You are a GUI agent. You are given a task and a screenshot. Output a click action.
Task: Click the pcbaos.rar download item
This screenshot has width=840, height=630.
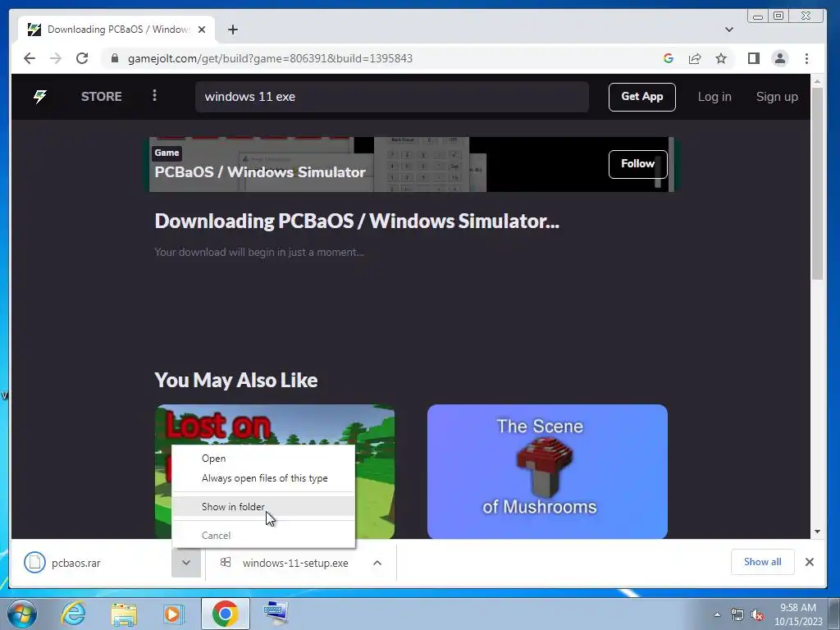coord(91,563)
